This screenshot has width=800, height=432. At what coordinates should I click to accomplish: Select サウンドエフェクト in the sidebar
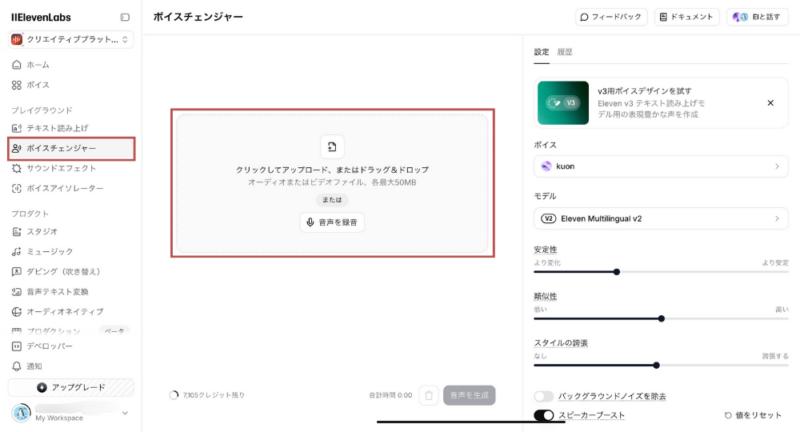click(61, 168)
